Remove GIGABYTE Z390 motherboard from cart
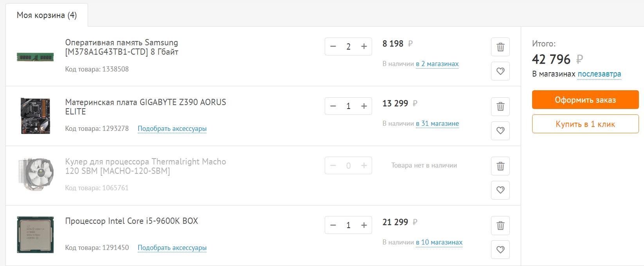 (x=500, y=107)
